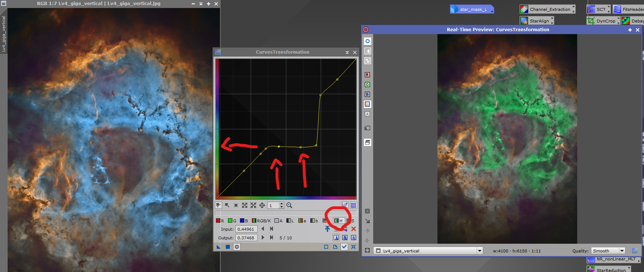Image resolution: width=644 pixels, height=272 pixels.
Task: Toggle Track View checkmark in CurvesTransformation
Action: pyautogui.click(x=344, y=247)
